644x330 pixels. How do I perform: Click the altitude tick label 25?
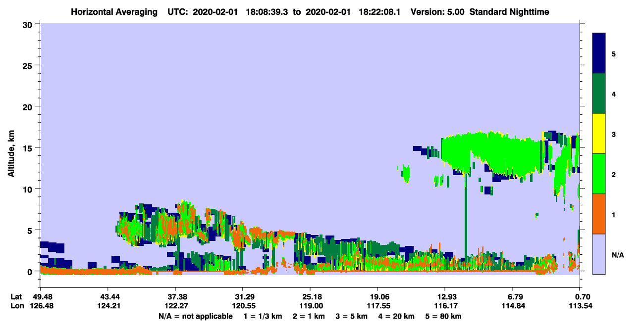[28, 65]
